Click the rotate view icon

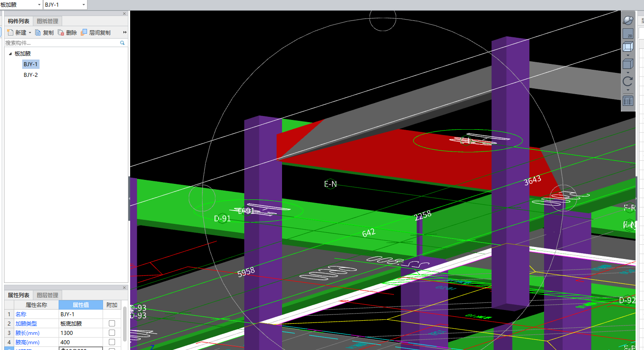[x=628, y=81]
